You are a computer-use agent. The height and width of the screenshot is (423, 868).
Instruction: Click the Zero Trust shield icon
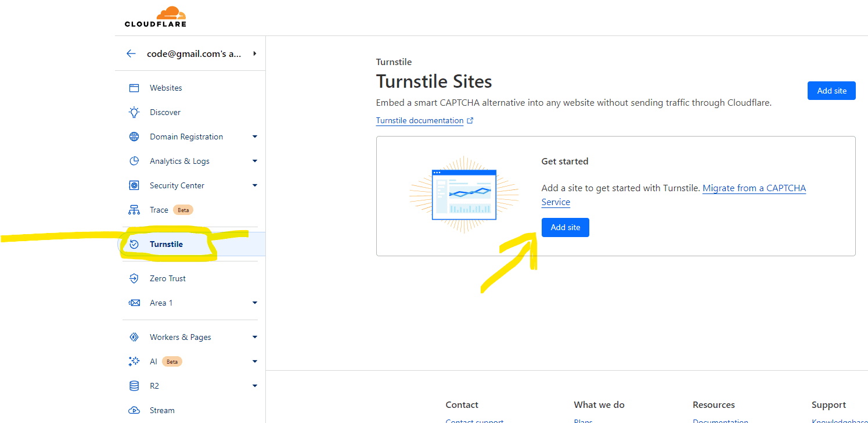(x=134, y=278)
